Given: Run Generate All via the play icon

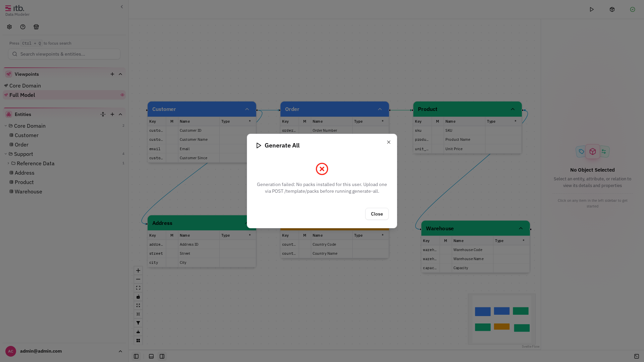Looking at the screenshot, I should click(x=592, y=9).
